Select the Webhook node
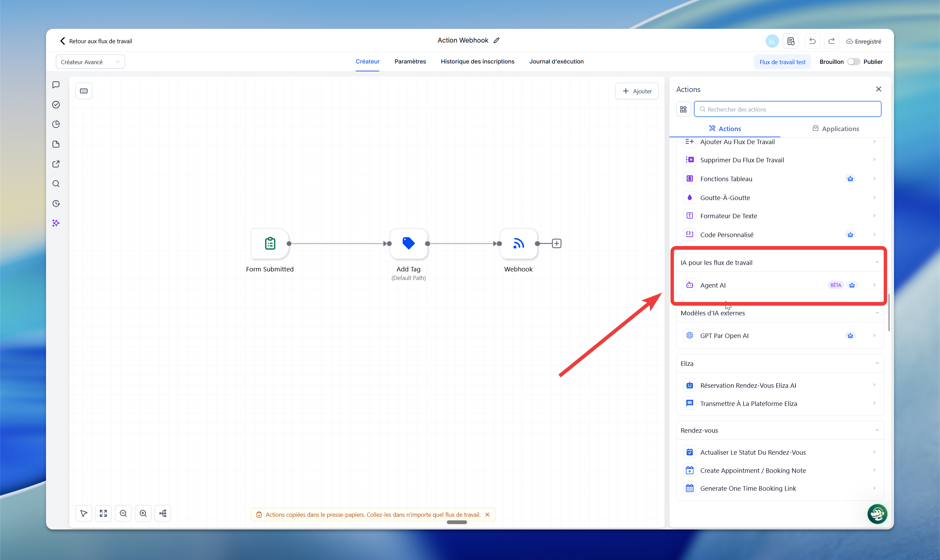The width and height of the screenshot is (940, 560). [518, 243]
